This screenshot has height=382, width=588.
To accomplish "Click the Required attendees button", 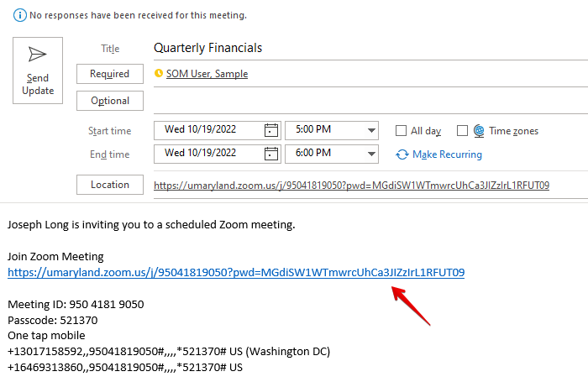I will 110,74.
